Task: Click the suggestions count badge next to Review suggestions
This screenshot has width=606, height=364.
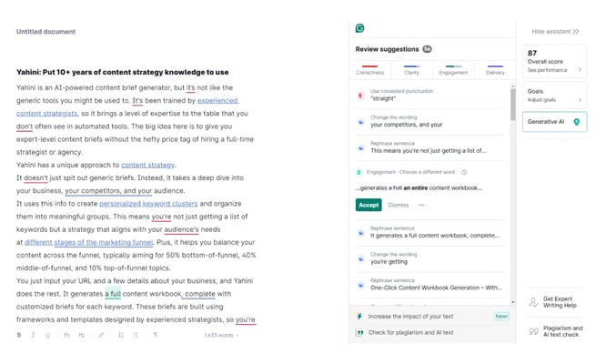Action: pyautogui.click(x=427, y=49)
